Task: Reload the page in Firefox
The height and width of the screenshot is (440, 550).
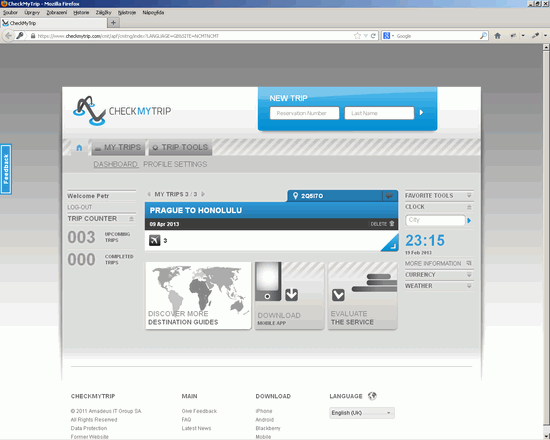Action: pos(373,36)
